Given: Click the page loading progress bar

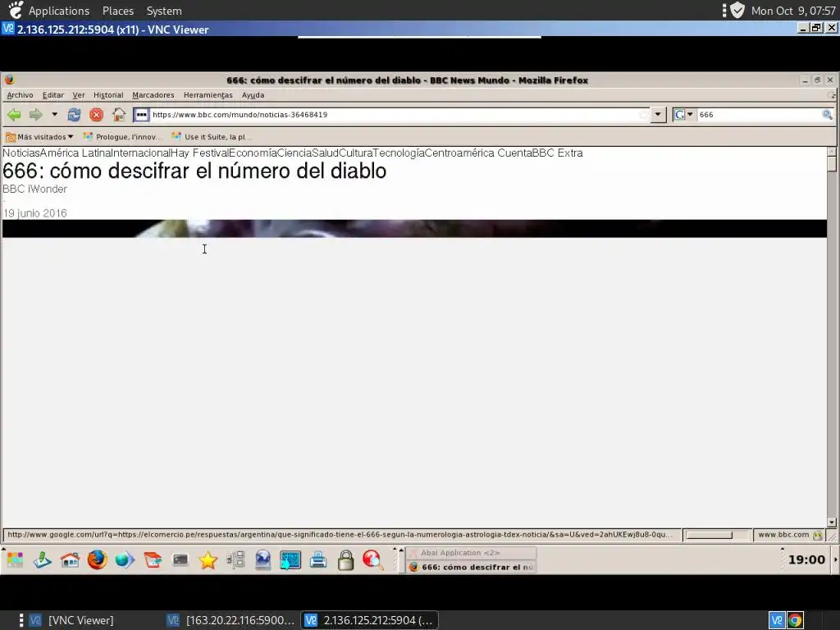Looking at the screenshot, I should [x=716, y=535].
